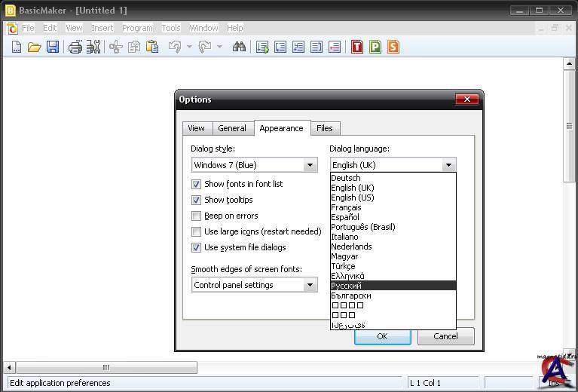
Task: Cancel the Options dialog
Action: point(445,336)
